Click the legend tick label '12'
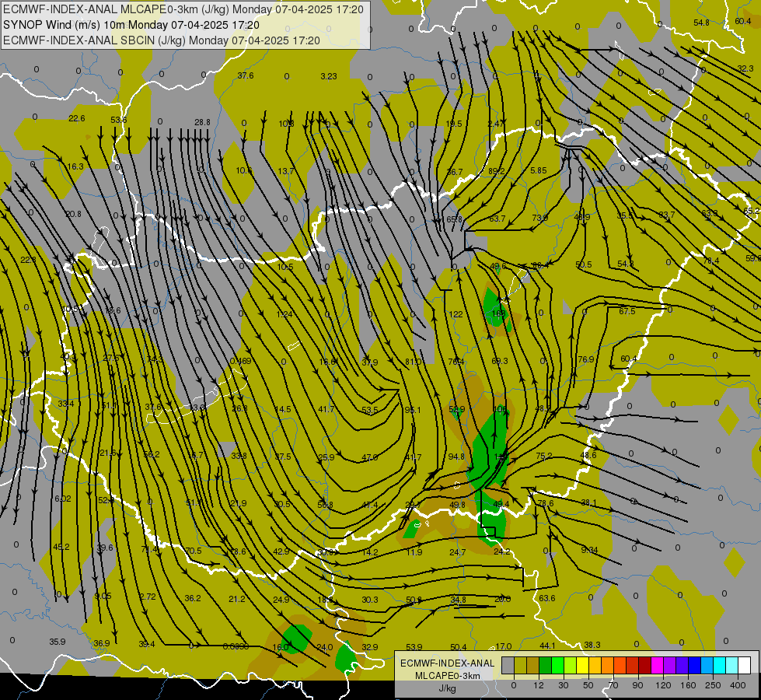This screenshot has height=700, width=761. click(539, 685)
